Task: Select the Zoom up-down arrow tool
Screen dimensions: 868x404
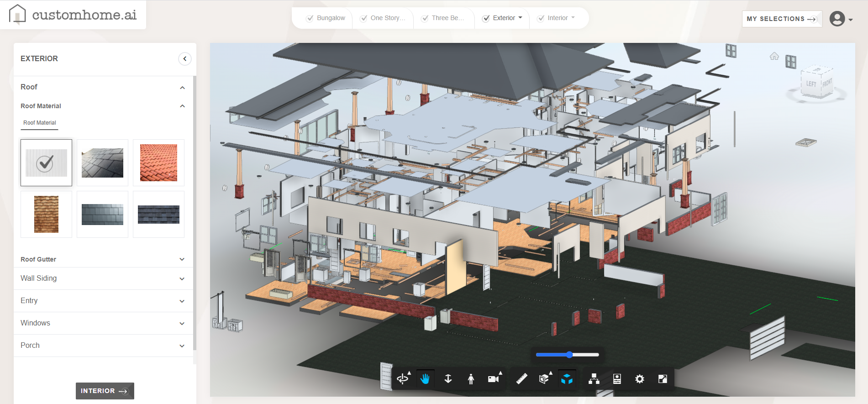Action: pyautogui.click(x=448, y=379)
